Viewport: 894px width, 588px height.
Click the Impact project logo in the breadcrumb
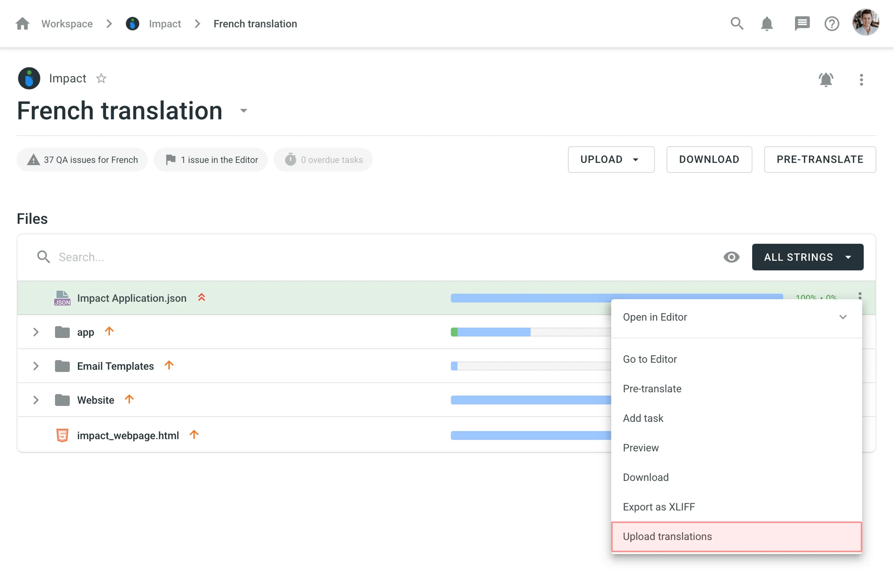pyautogui.click(x=133, y=23)
